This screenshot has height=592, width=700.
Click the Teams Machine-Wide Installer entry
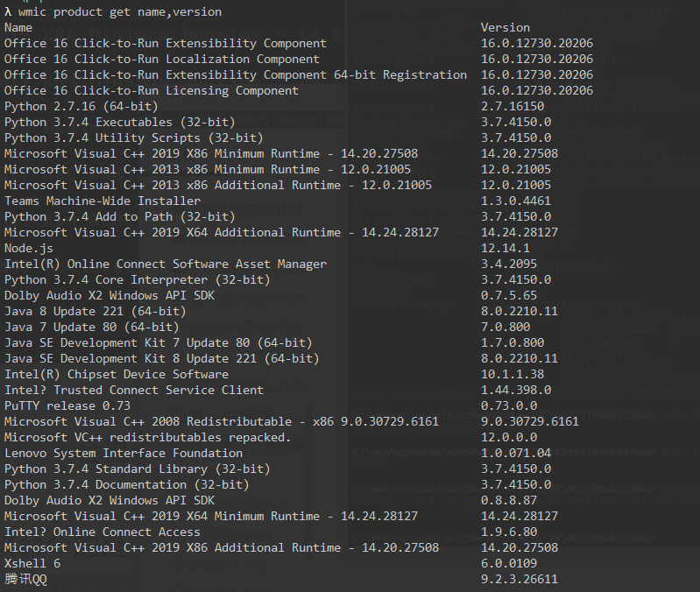click(x=103, y=201)
